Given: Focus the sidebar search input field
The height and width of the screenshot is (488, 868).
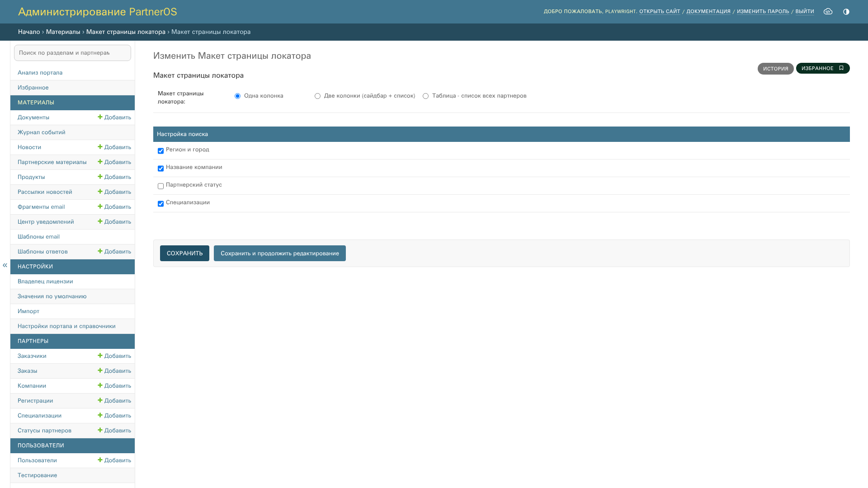Looking at the screenshot, I should click(x=72, y=53).
